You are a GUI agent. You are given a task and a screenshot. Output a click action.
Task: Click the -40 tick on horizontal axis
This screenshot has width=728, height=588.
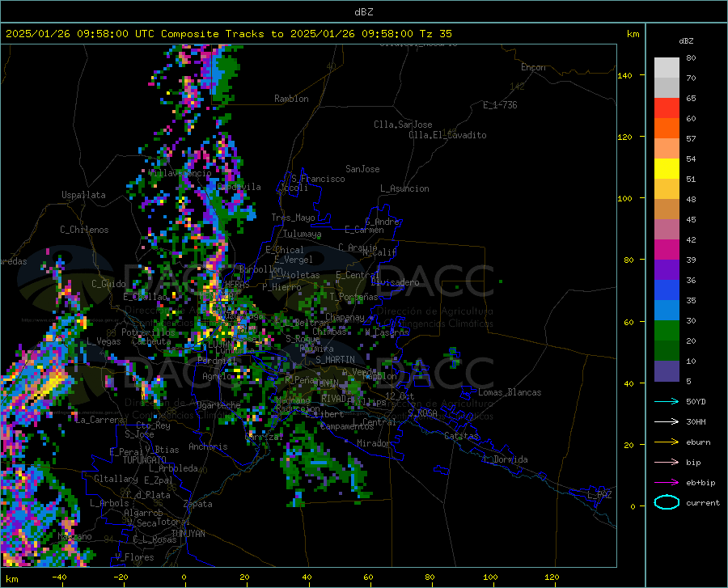pos(59,577)
